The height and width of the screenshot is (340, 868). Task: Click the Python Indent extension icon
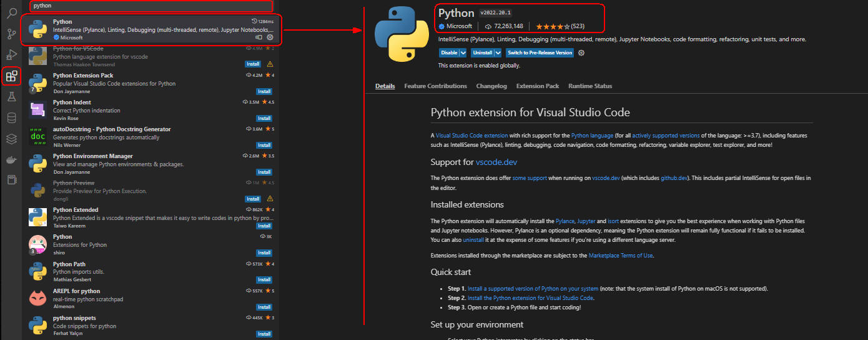pyautogui.click(x=37, y=110)
